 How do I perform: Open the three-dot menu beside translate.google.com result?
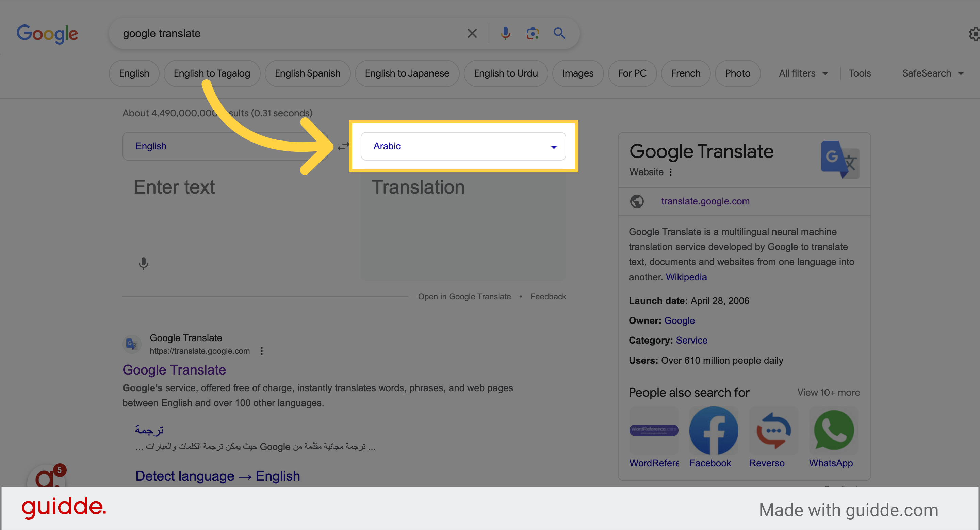point(262,351)
